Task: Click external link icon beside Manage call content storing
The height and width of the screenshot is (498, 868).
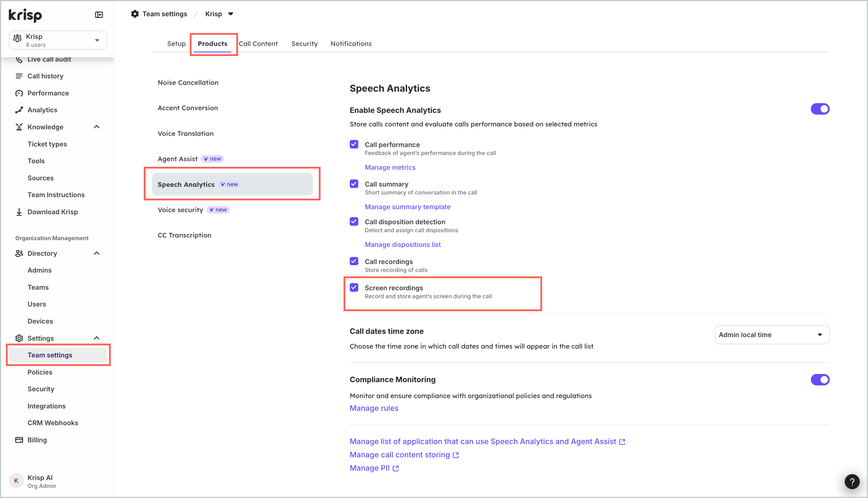Action: pos(456,455)
